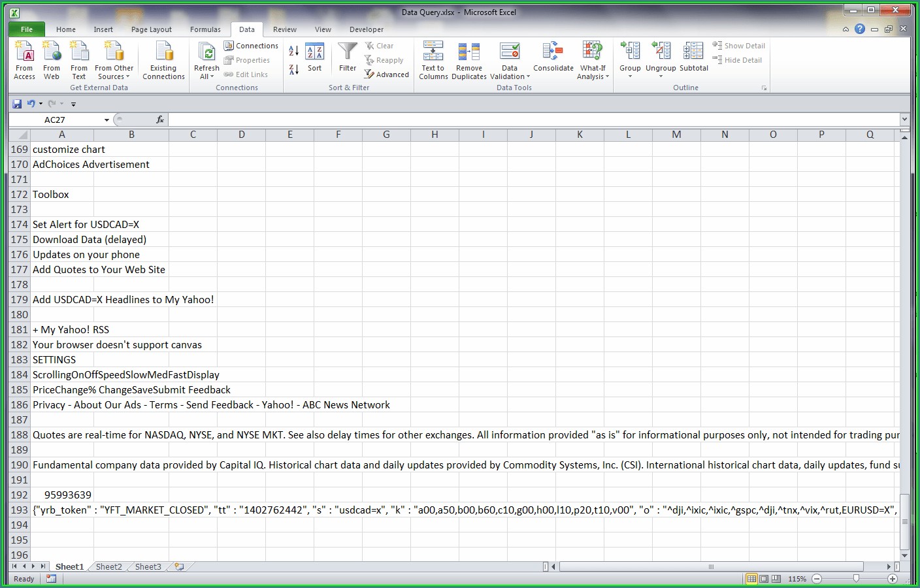The image size is (920, 588).
Task: Import data From Web
Action: click(52, 60)
